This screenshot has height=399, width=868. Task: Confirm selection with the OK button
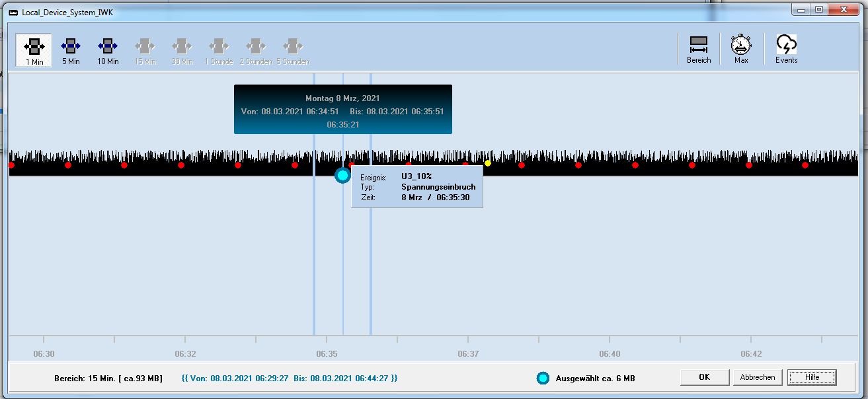point(705,377)
